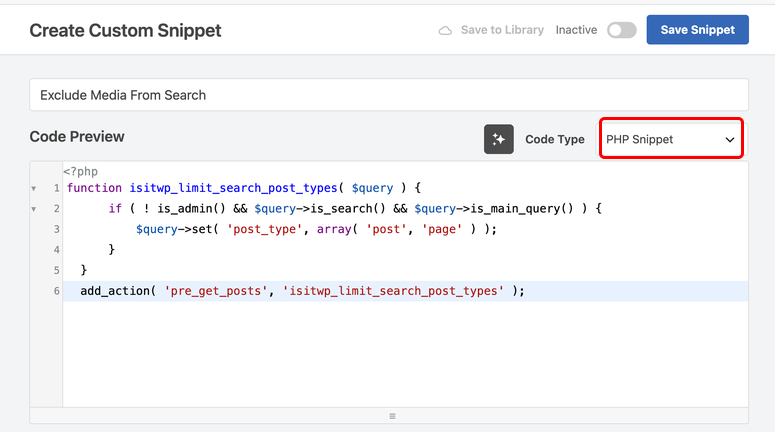Viewport: 775px width, 432px height.
Task: Click the 'pre_get_posts' string on line 6
Action: [x=215, y=291]
